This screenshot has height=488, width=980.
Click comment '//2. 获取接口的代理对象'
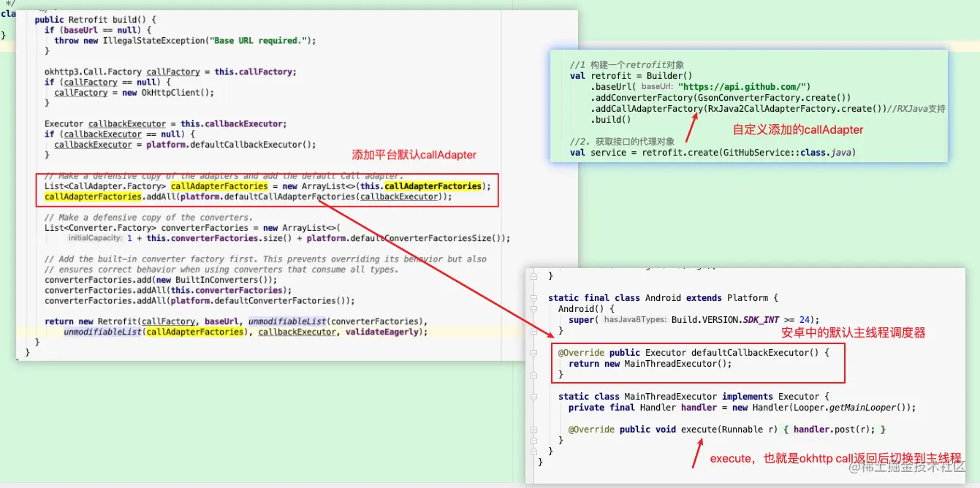pyautogui.click(x=623, y=141)
